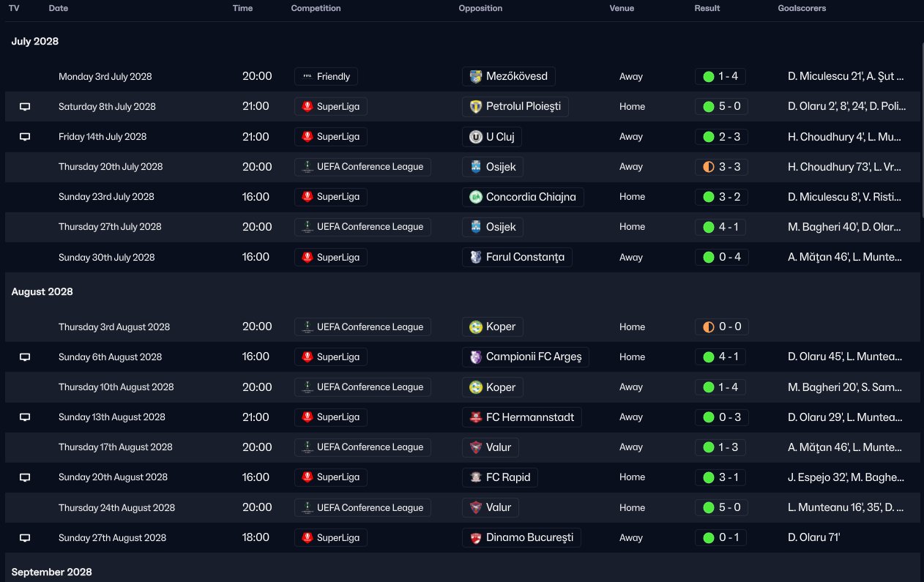924x582 pixels.
Task: Click the TV icon for Petrolul Ploiești match
Action: click(x=25, y=107)
